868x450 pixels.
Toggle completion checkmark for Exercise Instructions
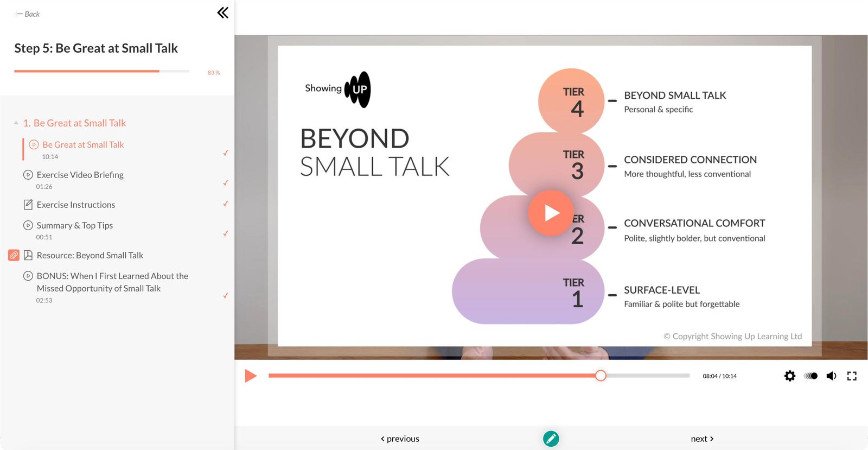225,204
